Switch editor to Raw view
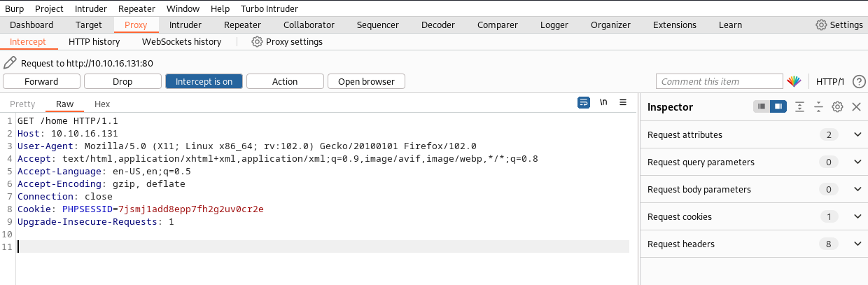This screenshot has height=285, width=868. pos(65,104)
